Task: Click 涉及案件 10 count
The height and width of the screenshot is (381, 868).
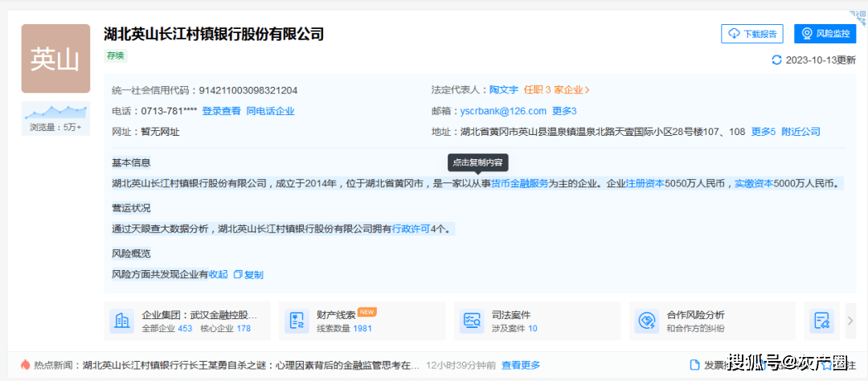Action: [x=514, y=329]
